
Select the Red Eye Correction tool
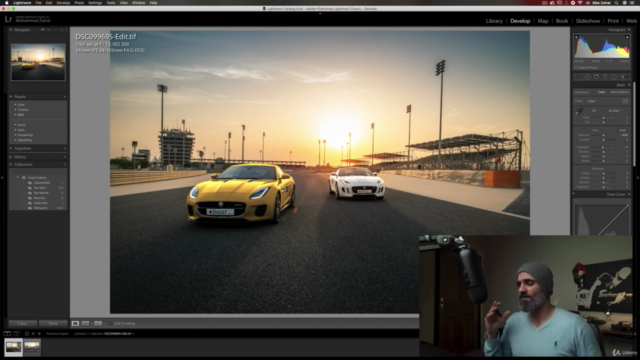pos(596,77)
